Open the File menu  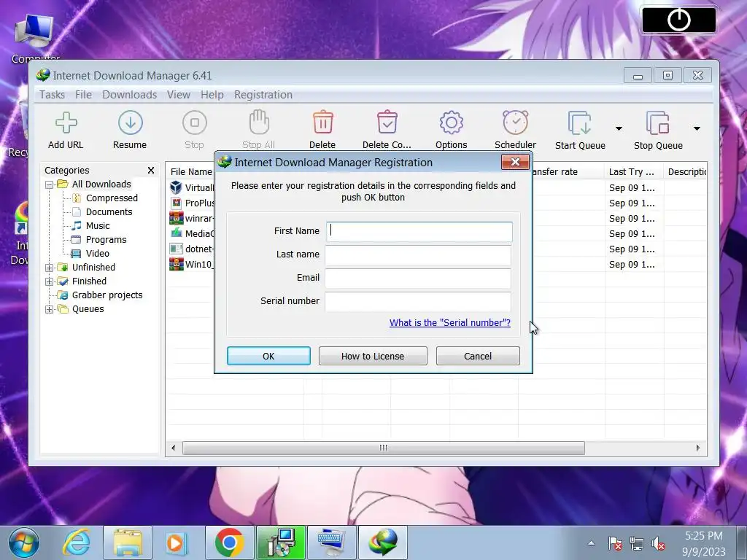point(83,95)
